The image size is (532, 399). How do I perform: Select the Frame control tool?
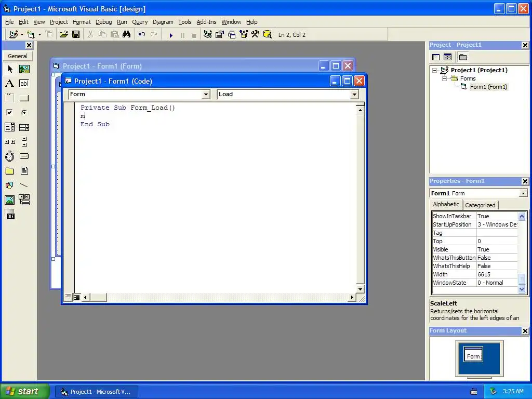(10, 98)
